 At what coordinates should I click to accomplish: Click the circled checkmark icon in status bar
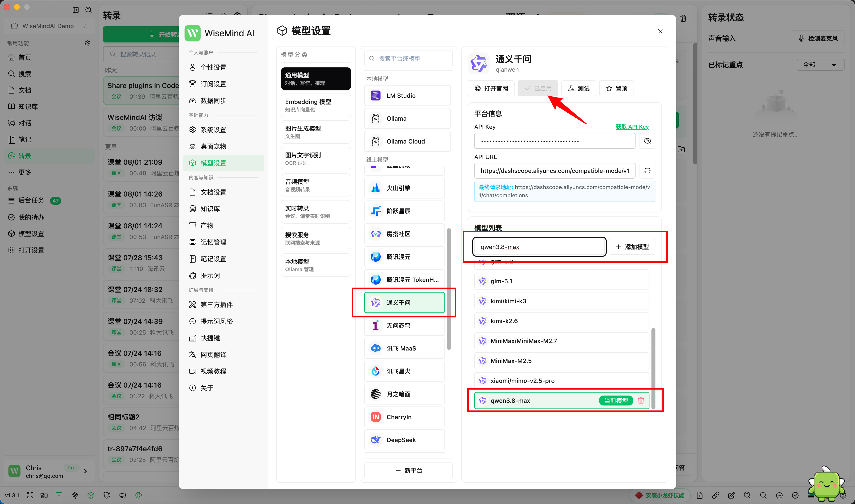(x=795, y=495)
